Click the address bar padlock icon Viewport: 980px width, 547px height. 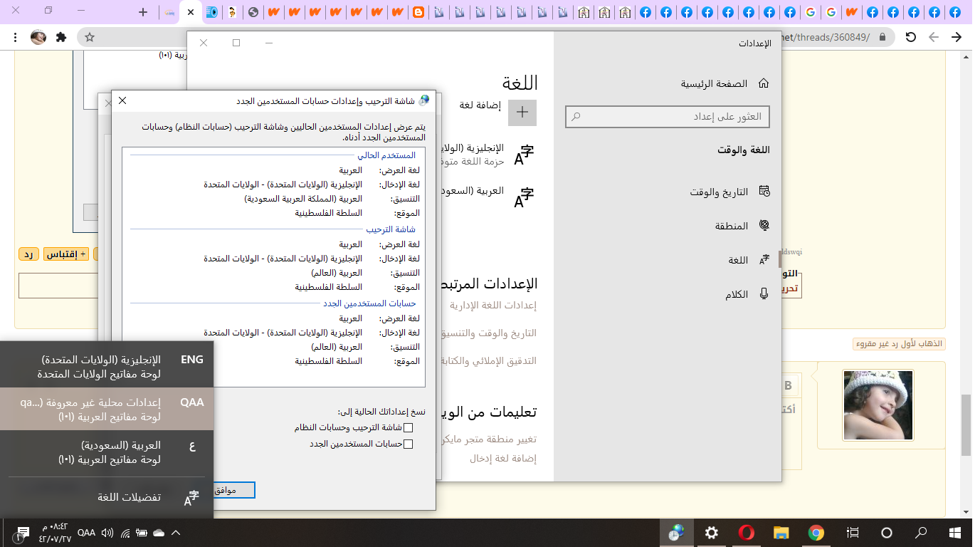[882, 37]
